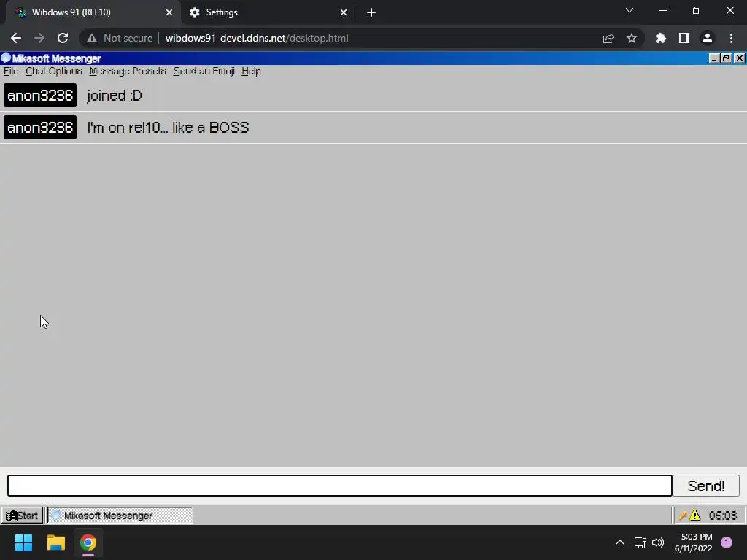Open the Chrome profile avatar
Viewport: 747px width, 560px height.
click(x=708, y=38)
